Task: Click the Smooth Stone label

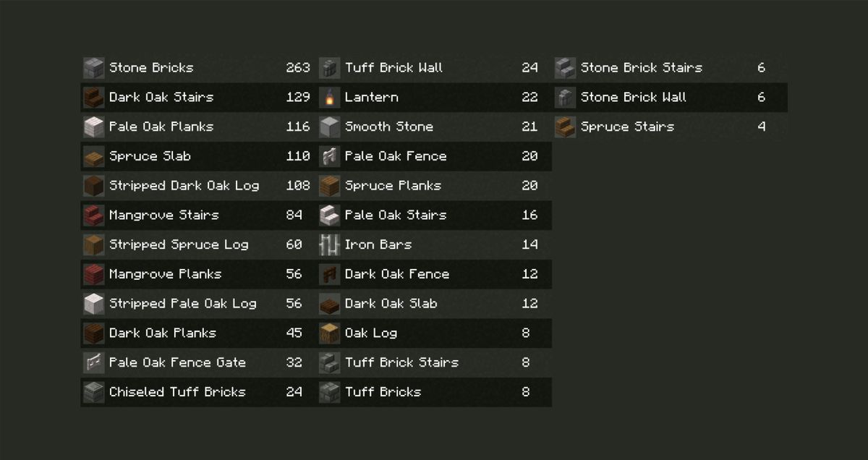Action: pyautogui.click(x=389, y=127)
